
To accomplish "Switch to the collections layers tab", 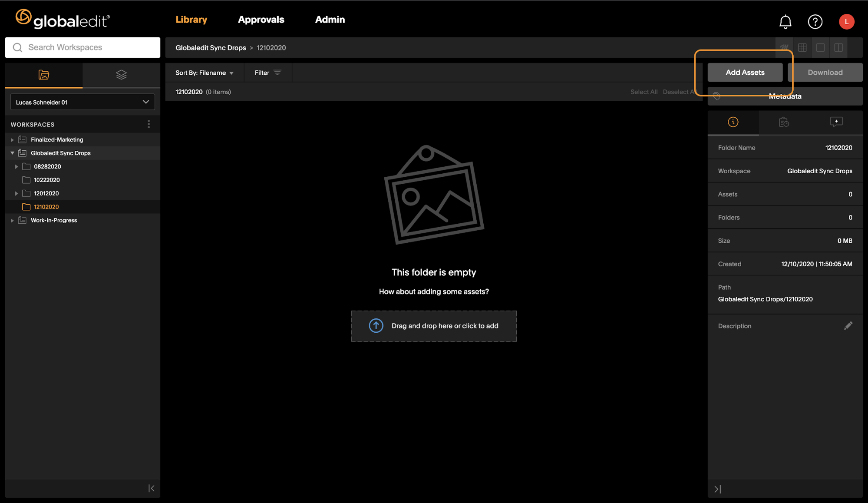I will [122, 75].
